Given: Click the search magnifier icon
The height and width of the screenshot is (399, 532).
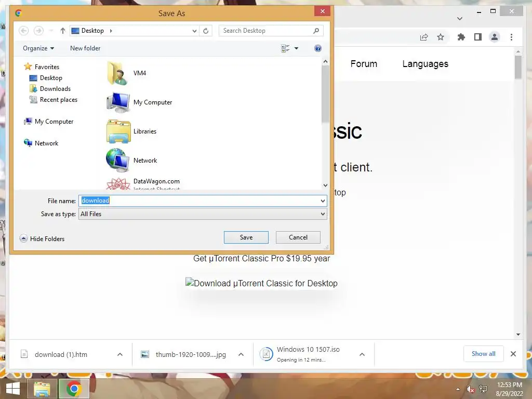Looking at the screenshot, I should [x=316, y=31].
